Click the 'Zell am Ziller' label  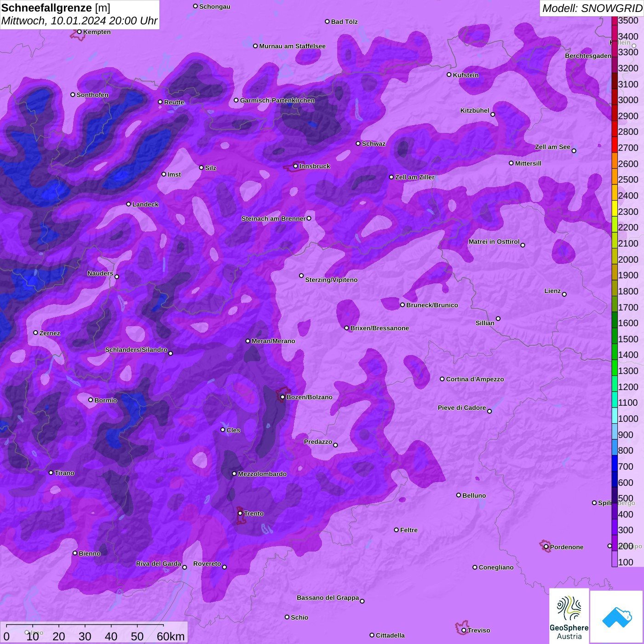coord(414,177)
